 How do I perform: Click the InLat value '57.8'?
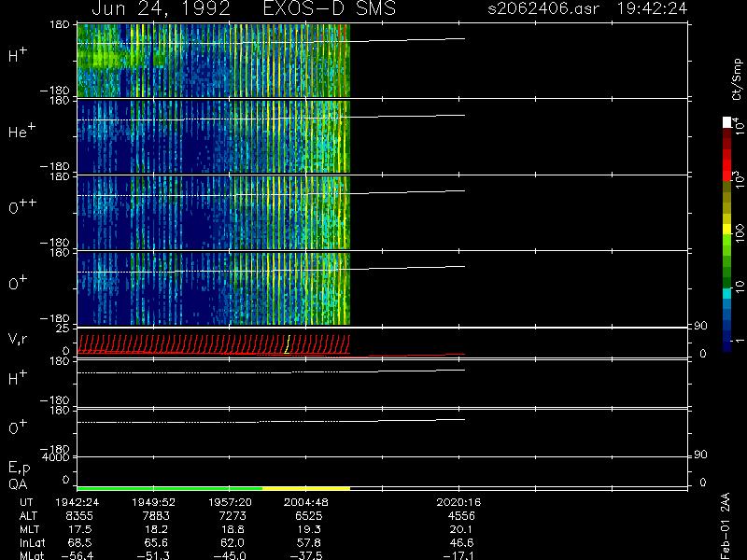[310, 542]
